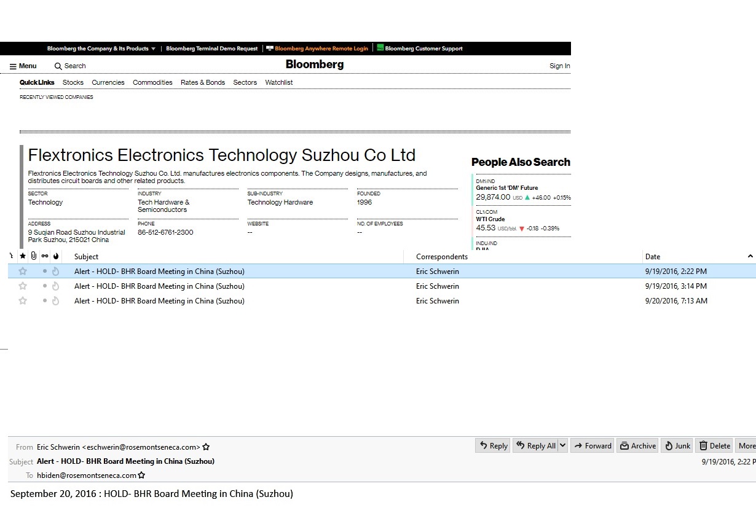Open the Sectors quick link

coord(245,82)
